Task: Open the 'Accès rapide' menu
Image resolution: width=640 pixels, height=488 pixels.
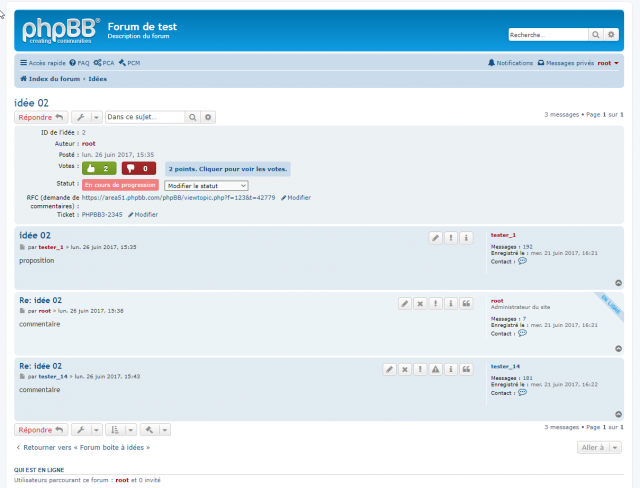Action: click(x=41, y=63)
